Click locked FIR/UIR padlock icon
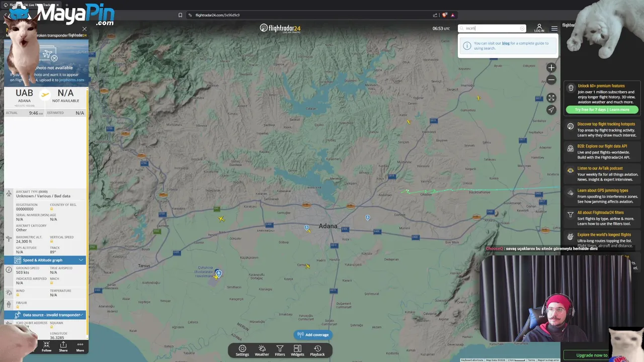 pos(18,307)
